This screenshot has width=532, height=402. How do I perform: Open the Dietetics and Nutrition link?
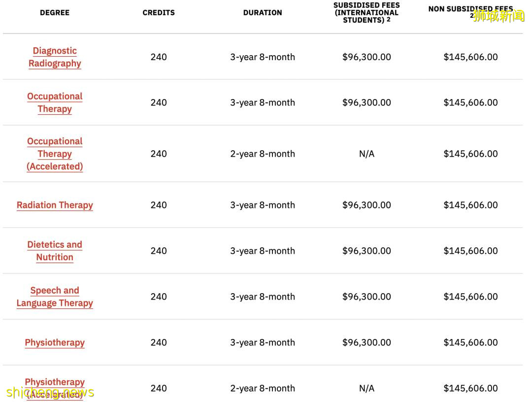[55, 251]
